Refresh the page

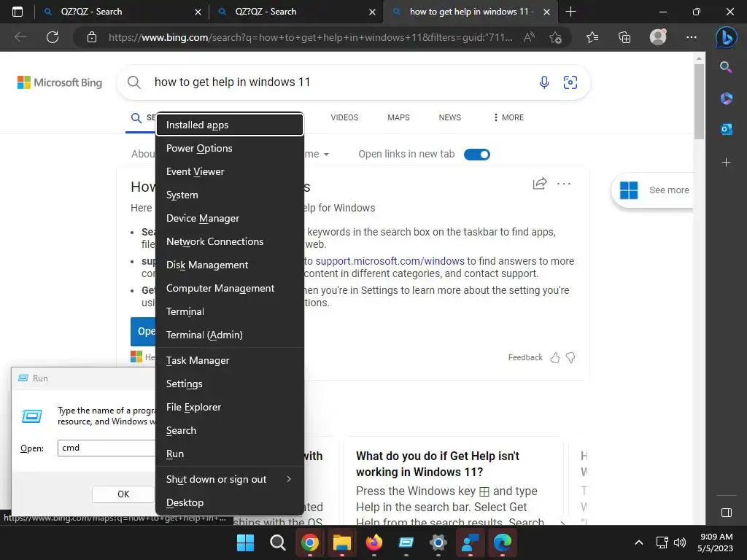coord(53,37)
